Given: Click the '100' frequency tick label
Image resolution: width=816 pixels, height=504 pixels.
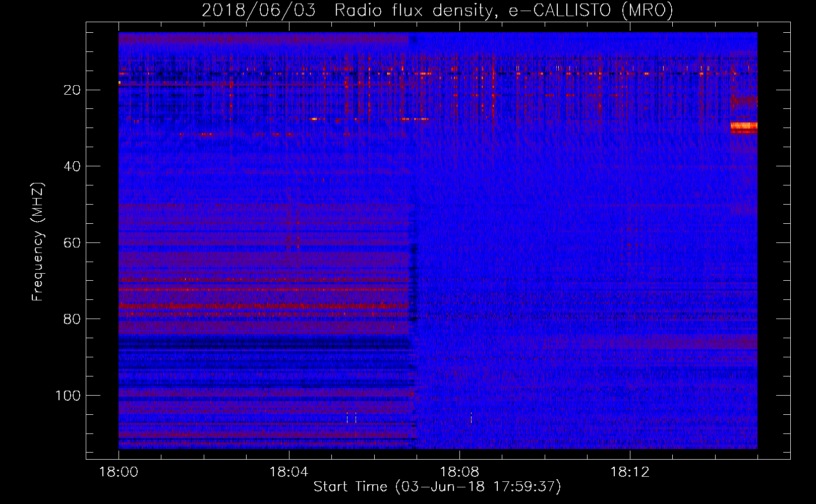Looking at the screenshot, I should point(68,396).
